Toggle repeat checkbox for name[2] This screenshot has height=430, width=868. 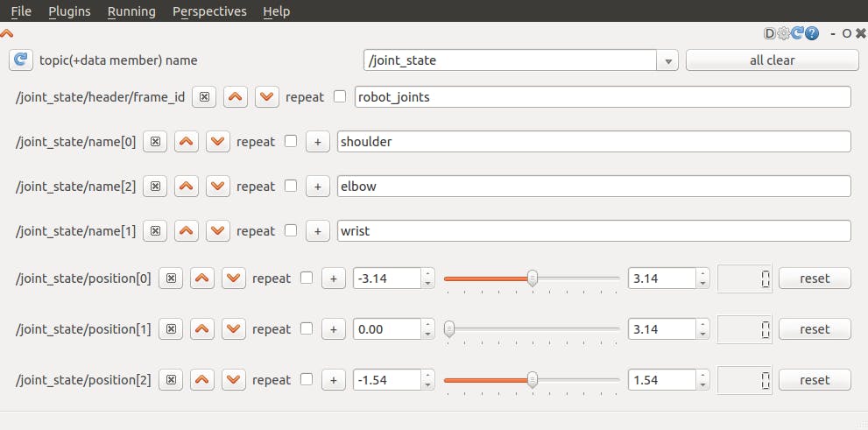tap(291, 186)
